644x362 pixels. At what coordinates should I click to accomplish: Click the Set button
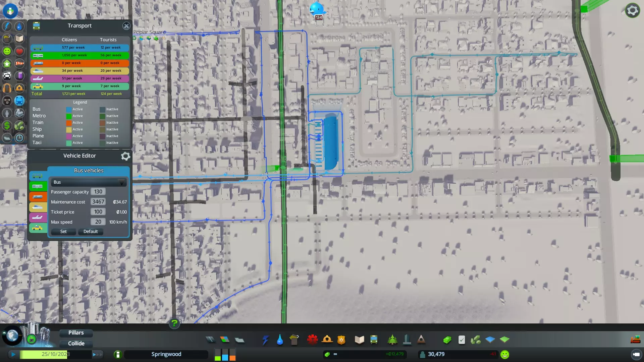tap(63, 231)
